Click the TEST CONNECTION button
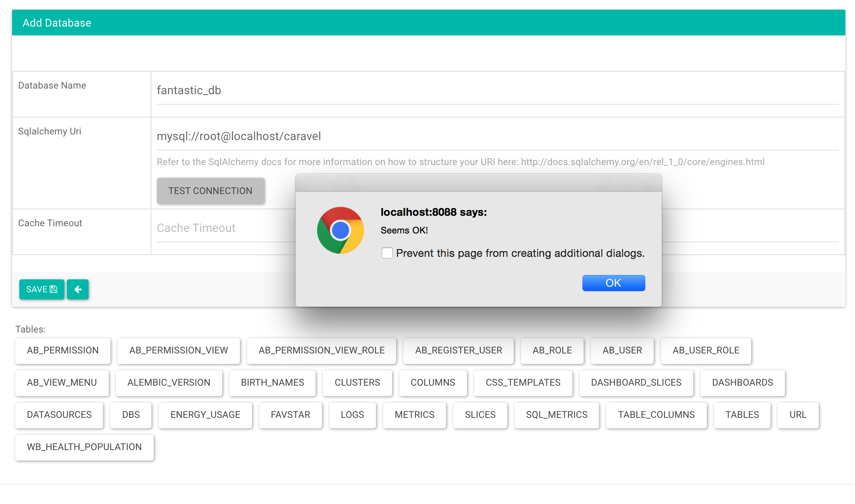 click(x=211, y=191)
